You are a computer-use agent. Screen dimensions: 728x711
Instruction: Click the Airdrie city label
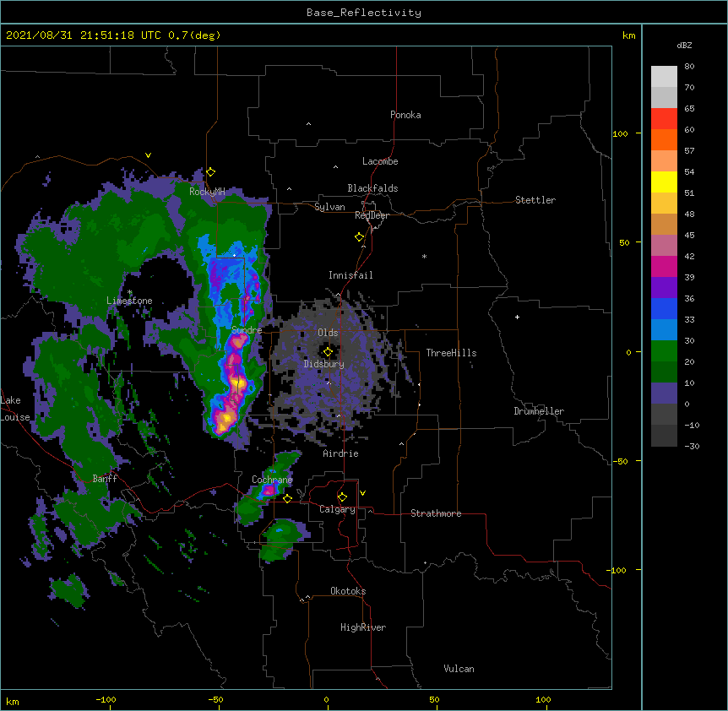(x=341, y=453)
